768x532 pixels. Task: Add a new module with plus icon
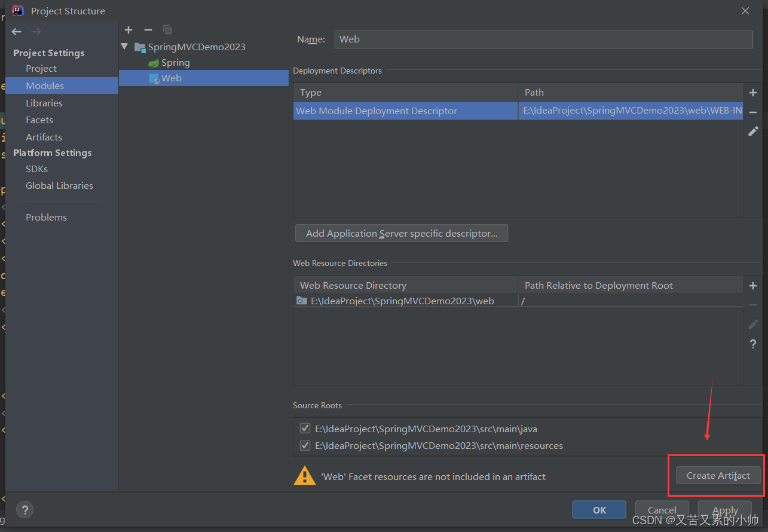pos(128,30)
